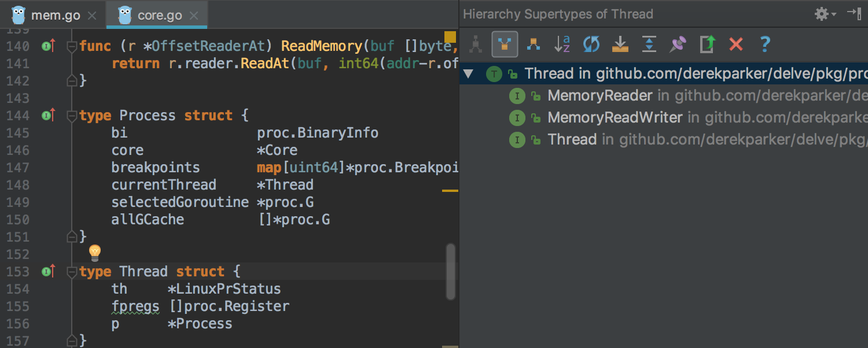Click the fold end marker at line 142
The width and height of the screenshot is (868, 348).
[72, 81]
